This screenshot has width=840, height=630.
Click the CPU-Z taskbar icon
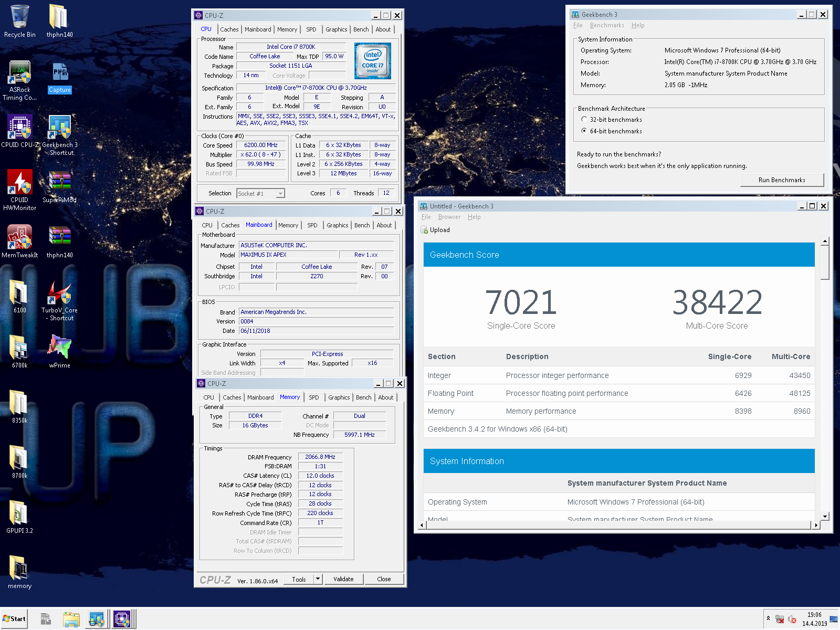[122, 619]
